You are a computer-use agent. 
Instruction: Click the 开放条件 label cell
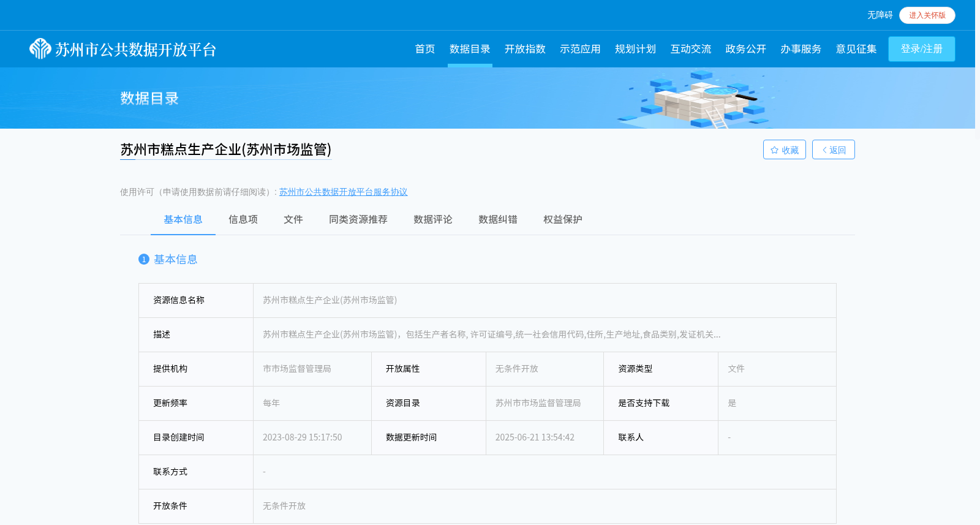[196, 506]
